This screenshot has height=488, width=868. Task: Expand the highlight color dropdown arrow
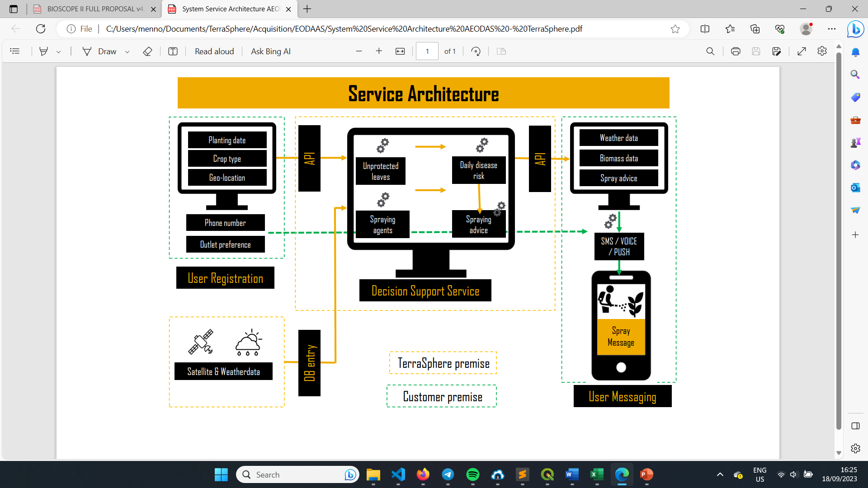58,52
